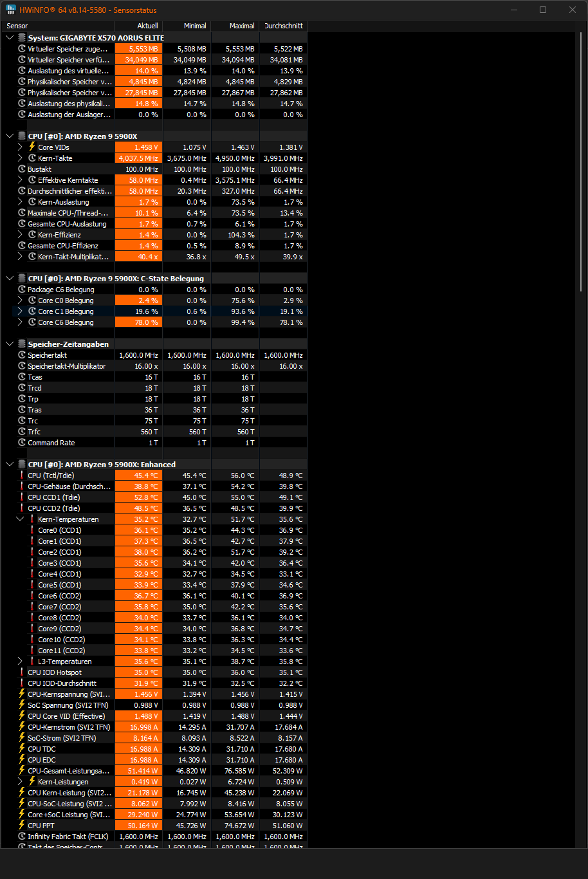Click the thermometer icon beside CPU (Tctl/Tdie)
This screenshot has height=879, width=588.
[22, 476]
